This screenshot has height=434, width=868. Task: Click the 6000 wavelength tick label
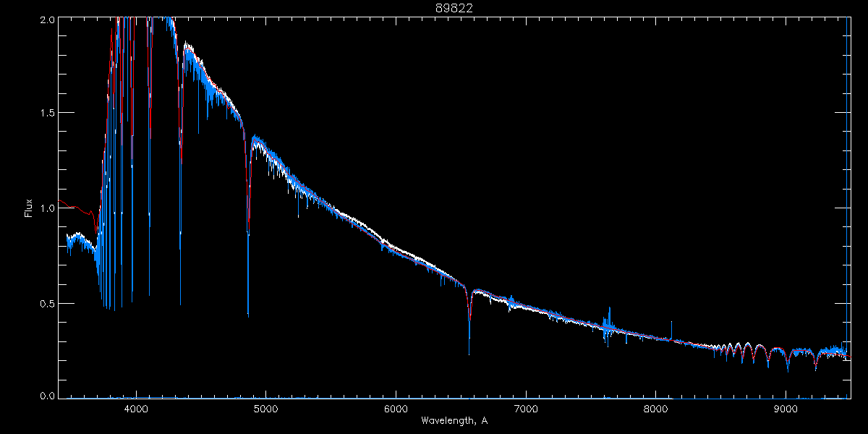click(396, 408)
